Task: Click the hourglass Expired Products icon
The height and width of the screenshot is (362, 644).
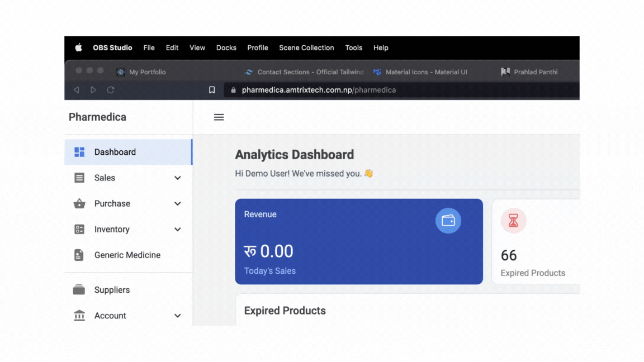Action: point(513,221)
